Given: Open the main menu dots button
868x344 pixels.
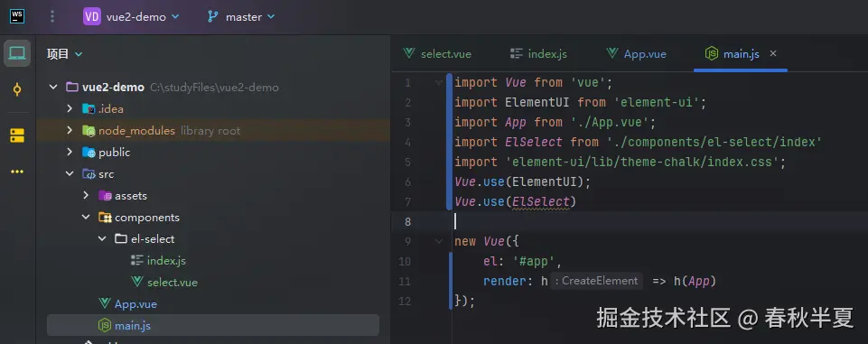Looking at the screenshot, I should pos(52,16).
